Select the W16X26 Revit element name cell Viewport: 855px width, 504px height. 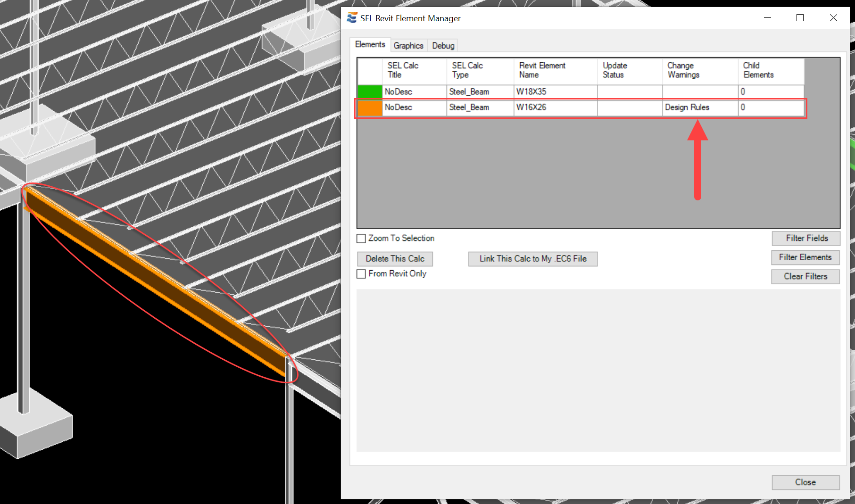click(x=556, y=107)
